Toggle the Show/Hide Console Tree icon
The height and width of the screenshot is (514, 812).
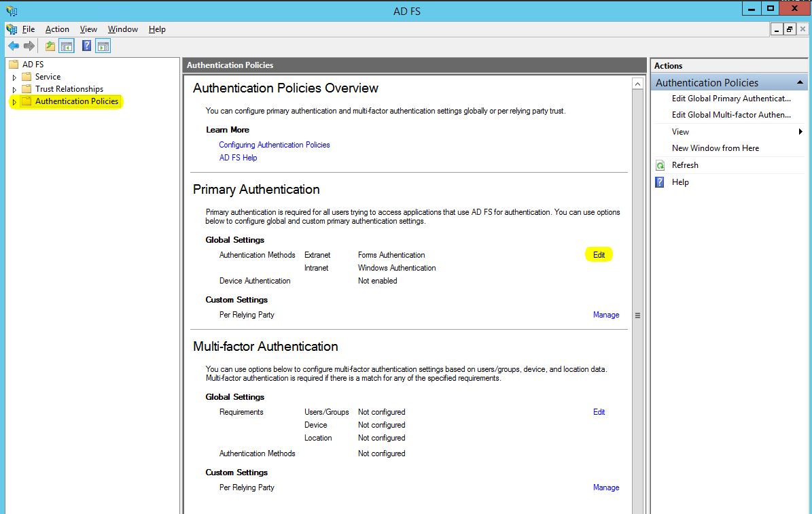67,46
